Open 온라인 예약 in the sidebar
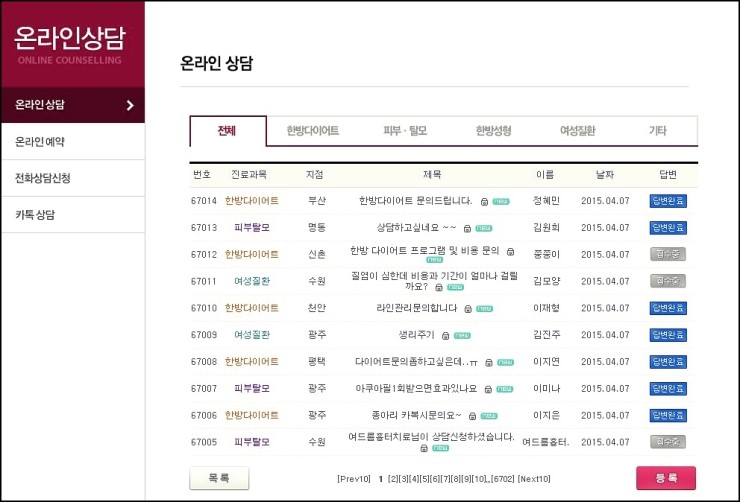Image resolution: width=740 pixels, height=502 pixels. coord(73,142)
